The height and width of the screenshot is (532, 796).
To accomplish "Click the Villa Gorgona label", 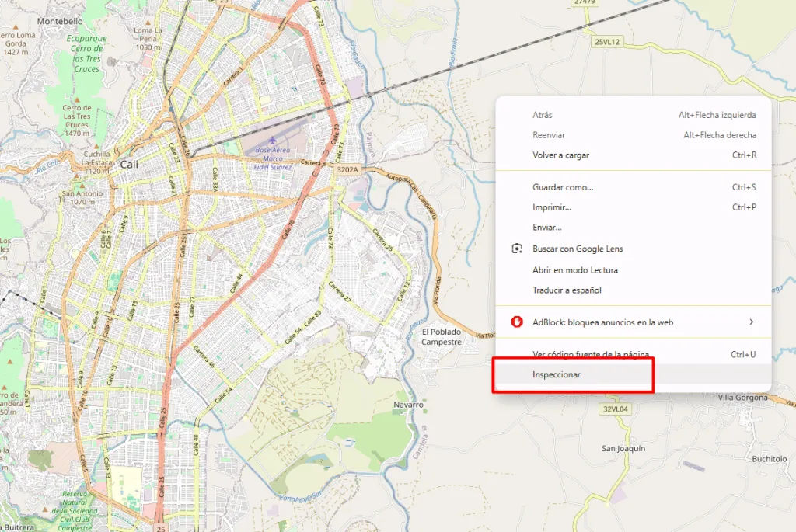I will [x=742, y=398].
